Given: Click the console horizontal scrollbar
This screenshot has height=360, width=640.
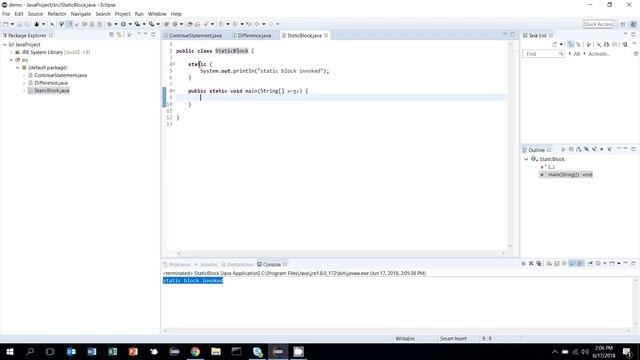Looking at the screenshot, I should pyautogui.click(x=398, y=330).
